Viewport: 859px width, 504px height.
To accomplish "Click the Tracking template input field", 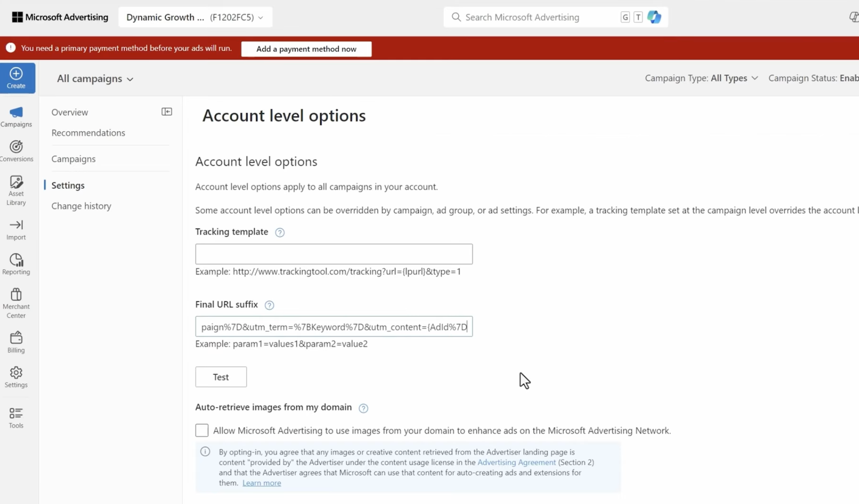I will (334, 254).
